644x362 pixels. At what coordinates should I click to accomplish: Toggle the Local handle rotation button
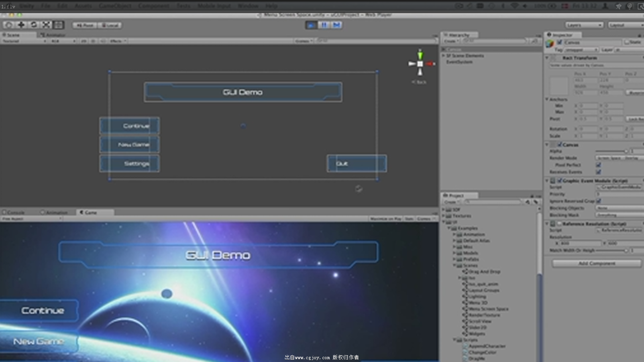pyautogui.click(x=109, y=25)
